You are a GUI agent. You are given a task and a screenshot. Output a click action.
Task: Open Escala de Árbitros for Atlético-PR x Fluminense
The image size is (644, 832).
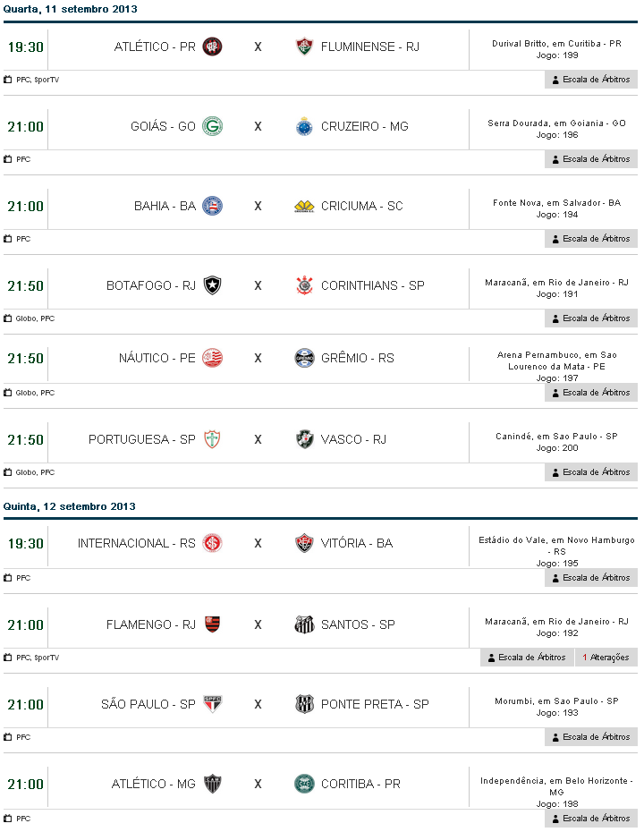pos(591,80)
